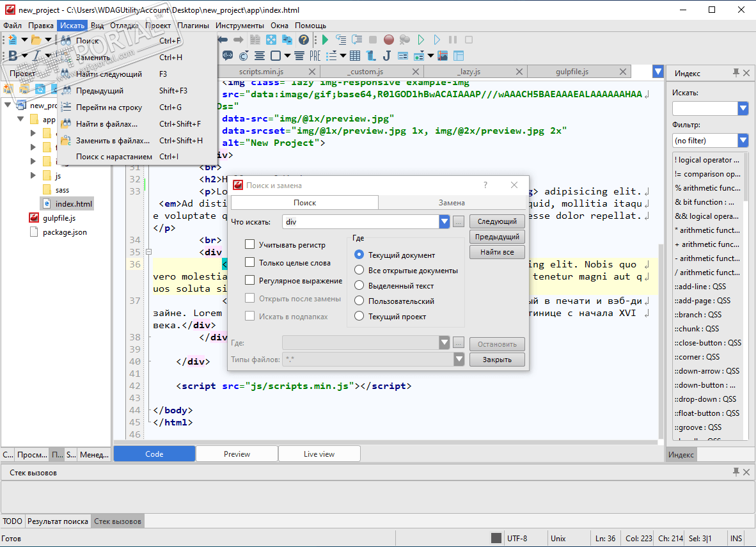Click the insert table grid icon
The height and width of the screenshot is (547, 756).
tap(355, 56)
